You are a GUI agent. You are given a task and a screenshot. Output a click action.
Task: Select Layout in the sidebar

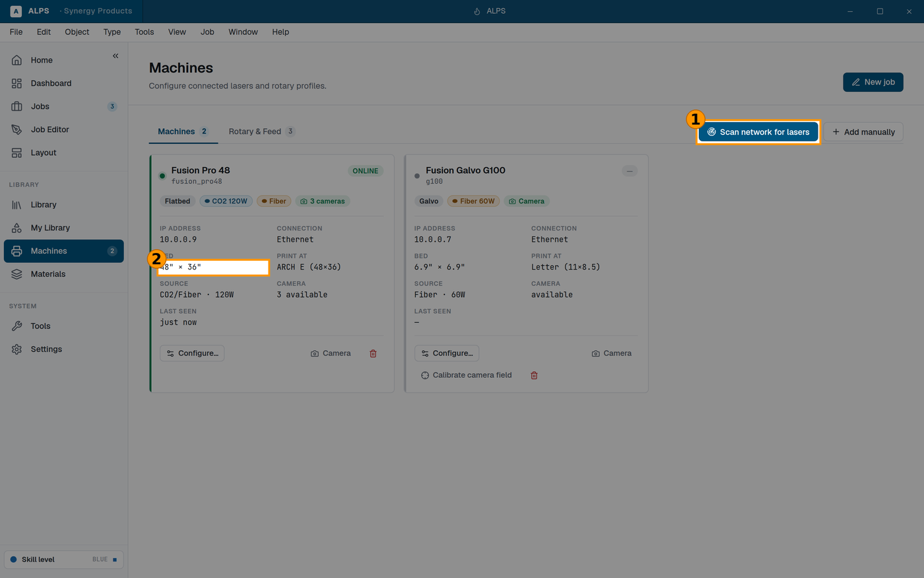point(64,153)
